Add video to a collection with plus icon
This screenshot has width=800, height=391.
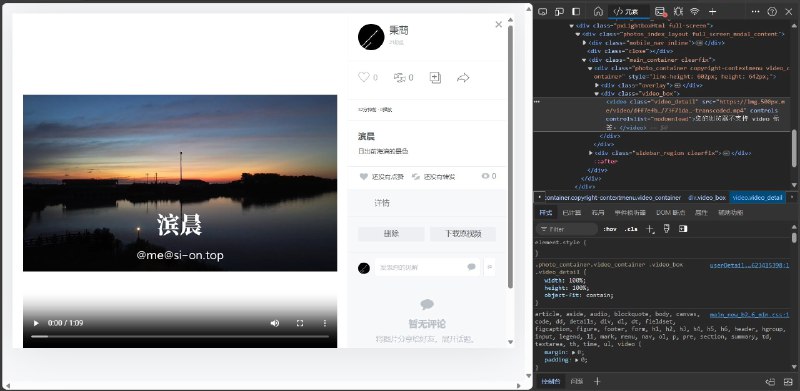(x=435, y=78)
